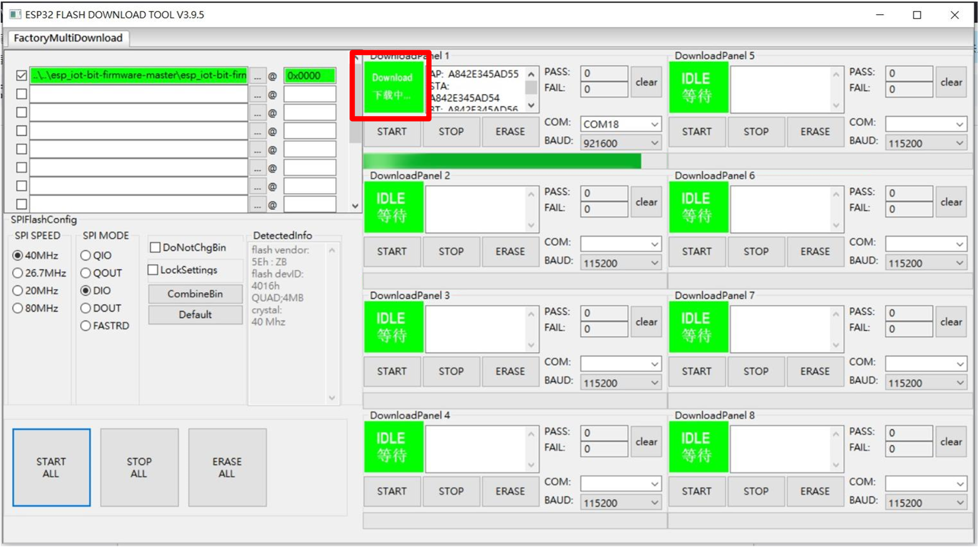Browse for firmware file in first row
Viewport: 980px width, 549px height.
point(258,76)
